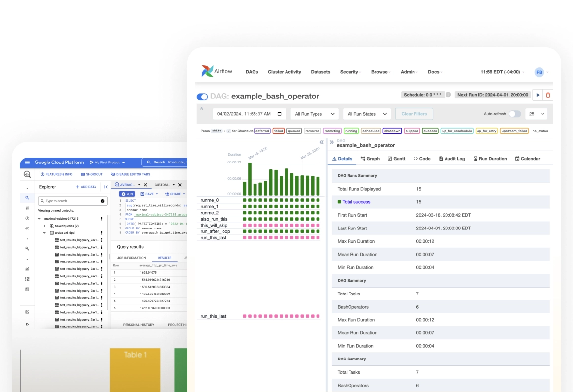Filter by the upstream_failed status badge
The height and width of the screenshot is (392, 573).
pos(514,131)
